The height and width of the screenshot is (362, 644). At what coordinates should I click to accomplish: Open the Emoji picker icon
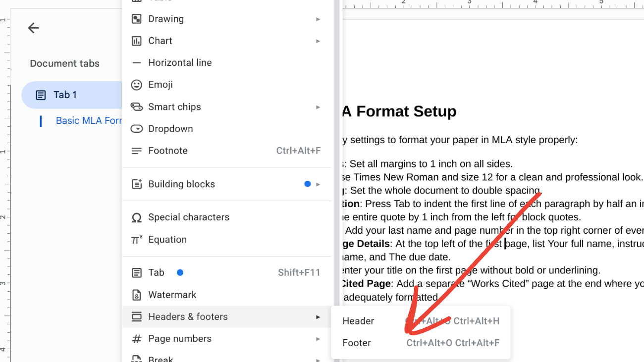click(136, 84)
